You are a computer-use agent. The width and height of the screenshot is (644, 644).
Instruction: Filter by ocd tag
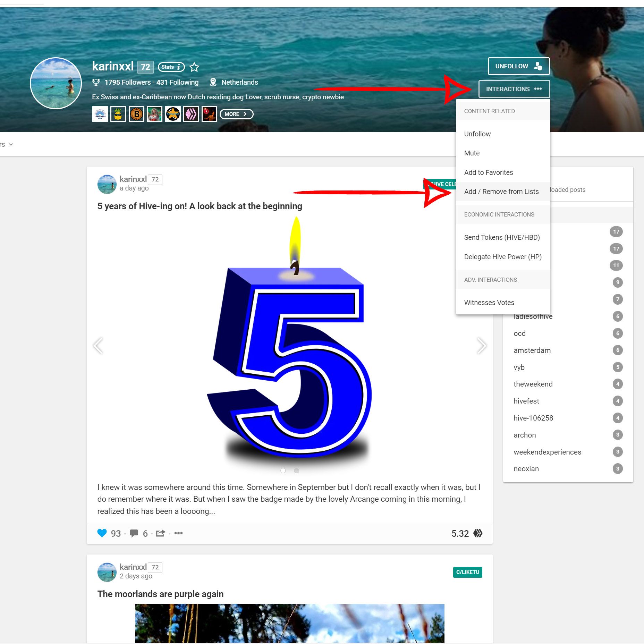coord(519,333)
